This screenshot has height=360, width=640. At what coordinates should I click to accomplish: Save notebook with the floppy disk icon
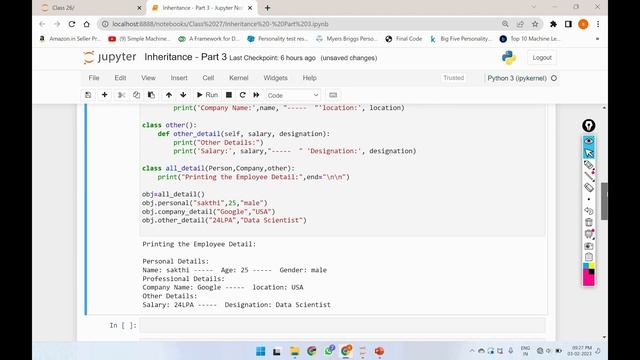click(88, 95)
